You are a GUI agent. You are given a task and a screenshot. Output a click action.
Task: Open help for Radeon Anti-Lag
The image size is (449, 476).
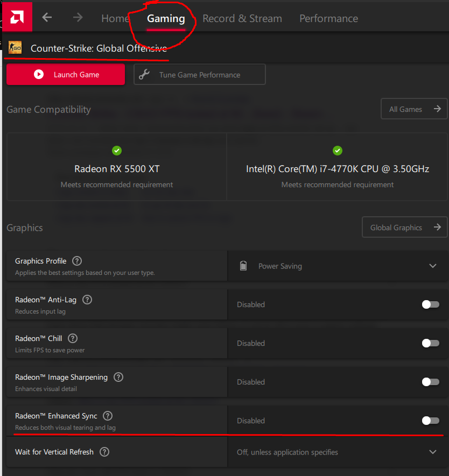click(x=87, y=300)
